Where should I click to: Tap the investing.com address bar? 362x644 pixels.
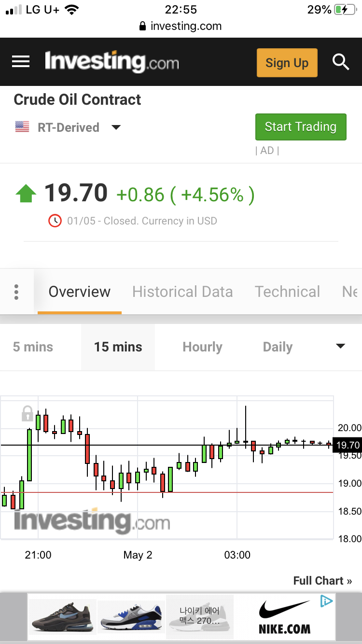(181, 26)
